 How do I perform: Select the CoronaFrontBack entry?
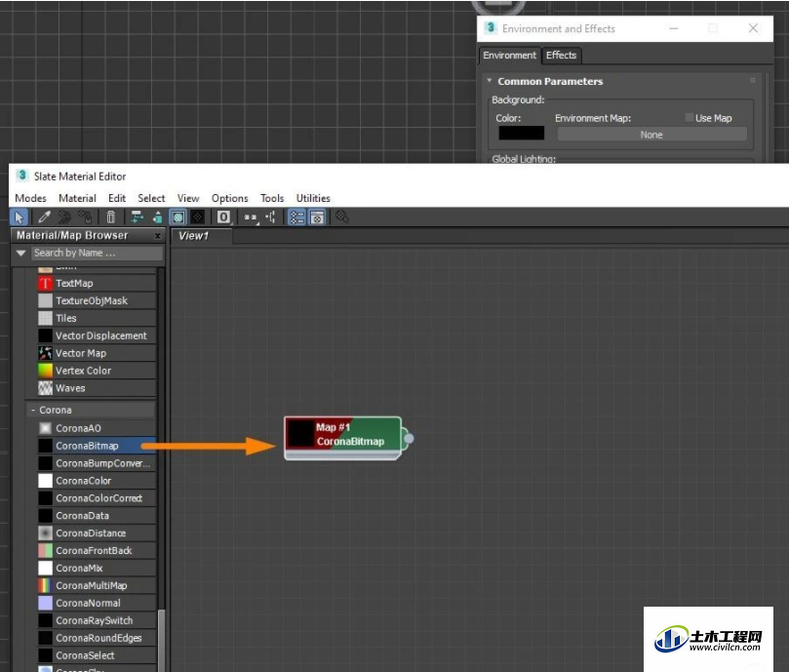(97, 551)
